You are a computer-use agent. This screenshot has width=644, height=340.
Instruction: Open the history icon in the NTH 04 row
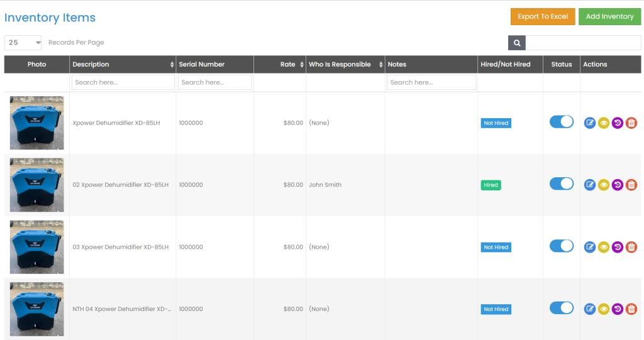click(x=618, y=309)
